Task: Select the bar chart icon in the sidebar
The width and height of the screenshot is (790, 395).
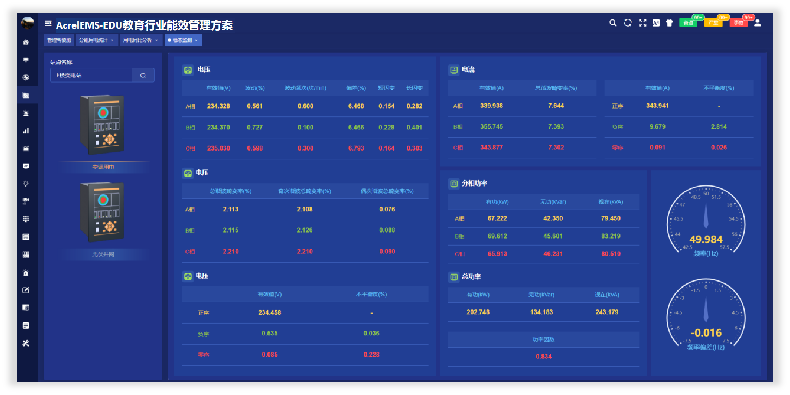Action: pyautogui.click(x=26, y=130)
